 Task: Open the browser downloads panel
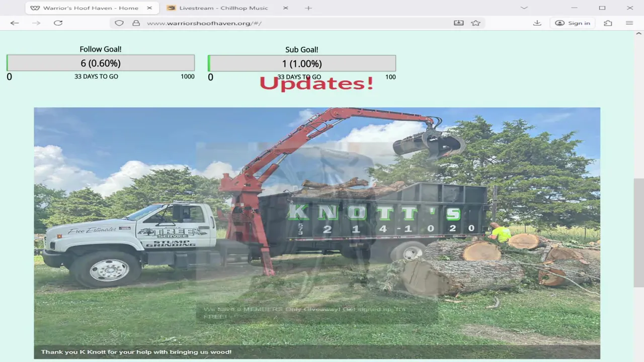(x=537, y=23)
